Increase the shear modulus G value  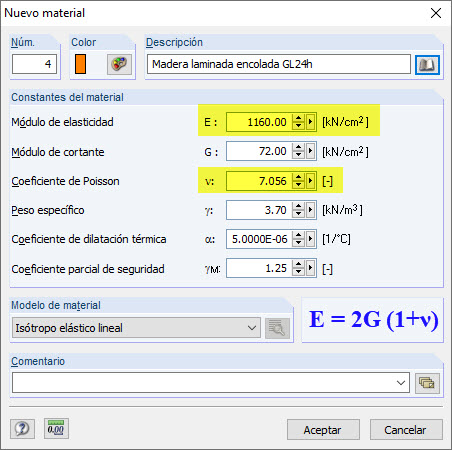[298, 148]
